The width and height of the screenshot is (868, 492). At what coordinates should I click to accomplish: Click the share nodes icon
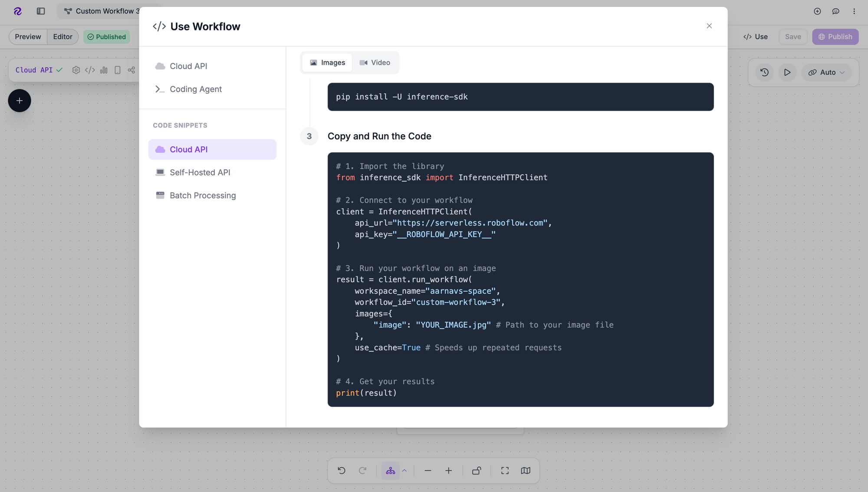tap(132, 70)
